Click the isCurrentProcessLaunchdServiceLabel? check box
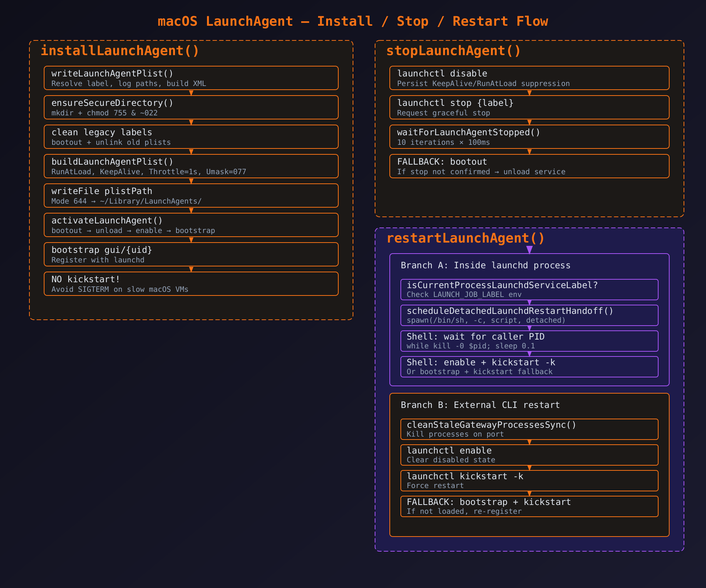706x588 pixels. pyautogui.click(x=529, y=290)
